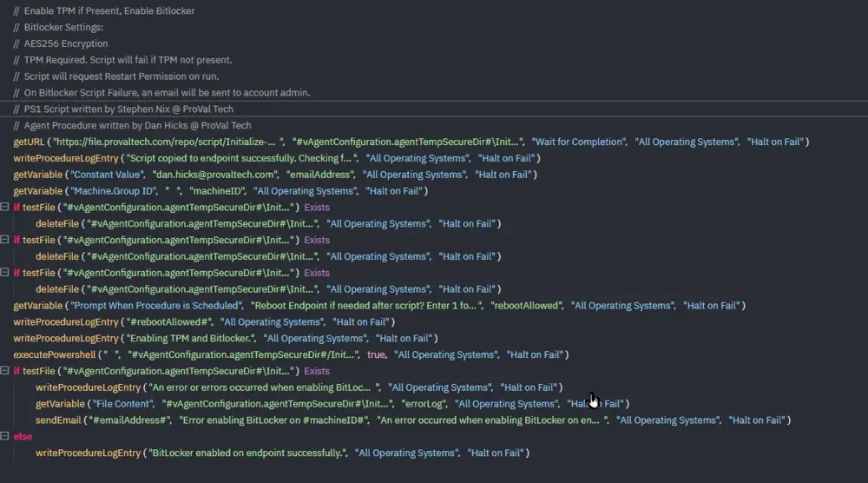Select the 'Bitlocker Settings:' comment line
This screenshot has width=868, height=483.
[x=58, y=27]
